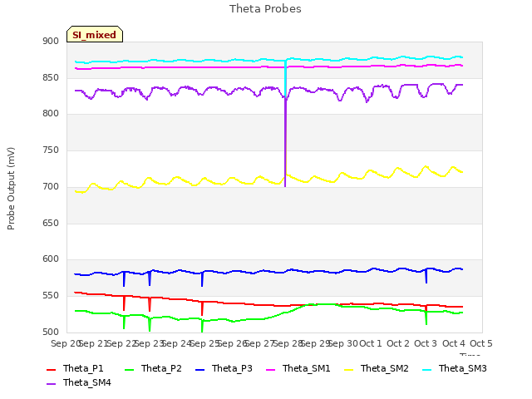Image resolution: width=532 pixels, height=399 pixels.
Task: Click the Oct 4 x-axis date label
Action: (x=454, y=343)
